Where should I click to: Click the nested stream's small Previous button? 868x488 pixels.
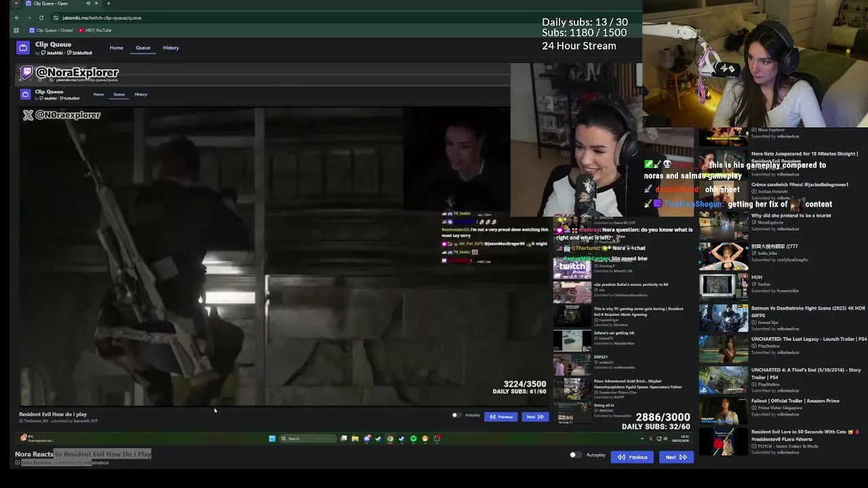502,417
